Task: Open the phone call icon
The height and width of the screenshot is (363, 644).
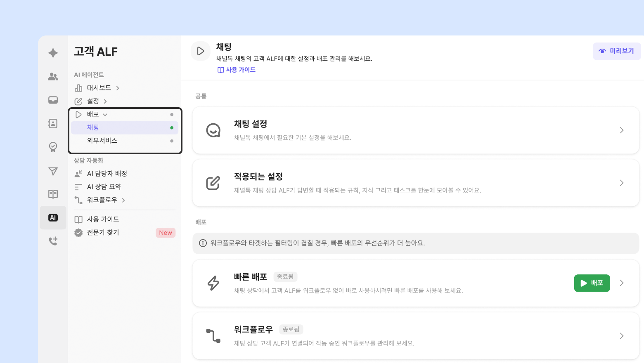Action: (53, 241)
